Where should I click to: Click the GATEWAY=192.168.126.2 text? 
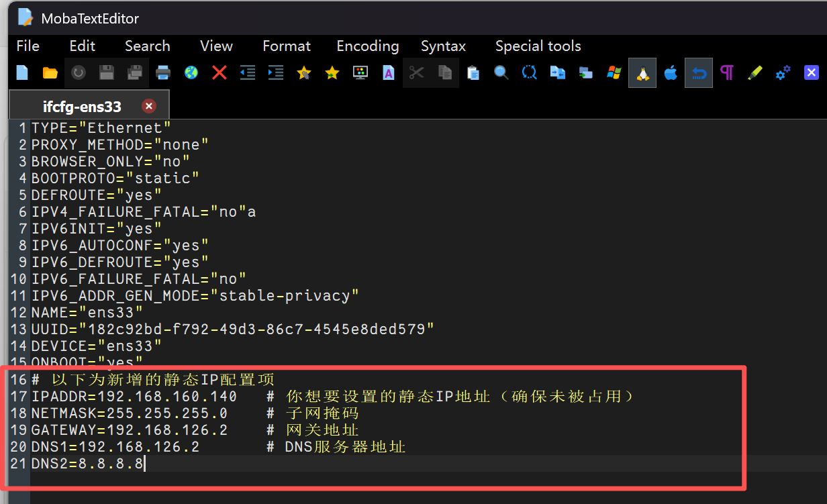click(x=130, y=430)
